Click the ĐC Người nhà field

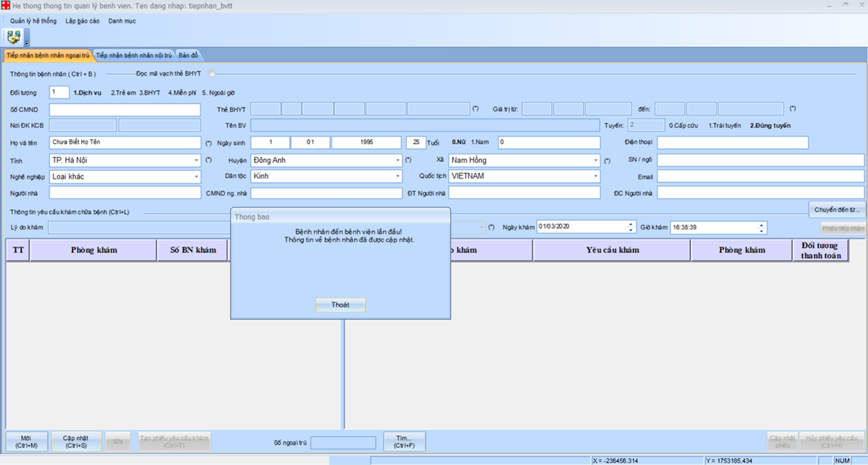[x=760, y=193]
